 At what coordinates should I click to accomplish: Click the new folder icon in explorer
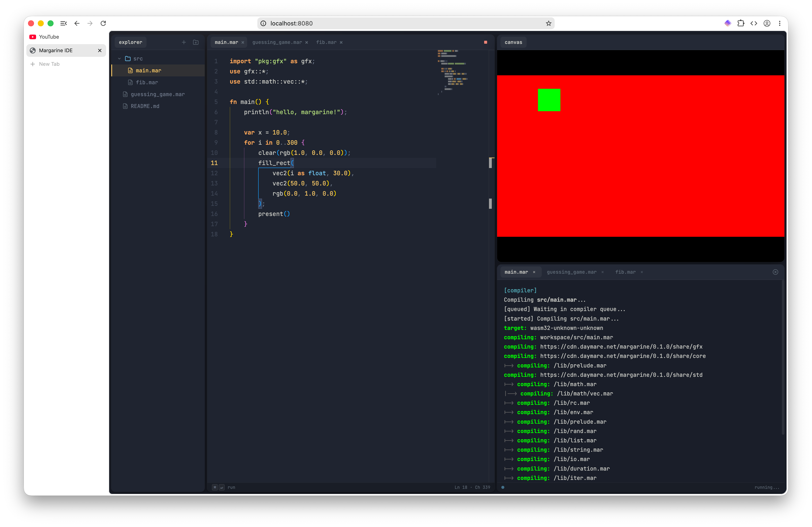(196, 42)
